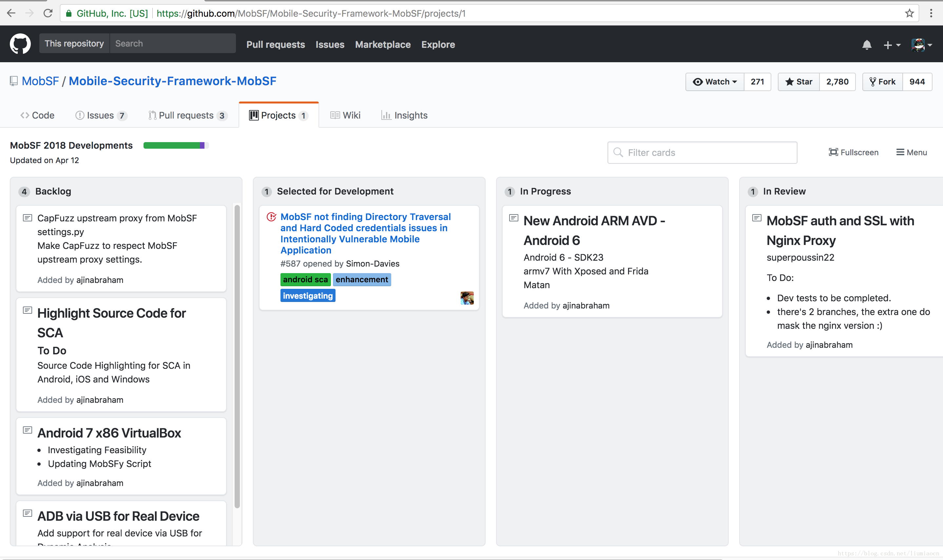Click the In Review column header
The width and height of the screenshot is (943, 560).
pyautogui.click(x=784, y=191)
